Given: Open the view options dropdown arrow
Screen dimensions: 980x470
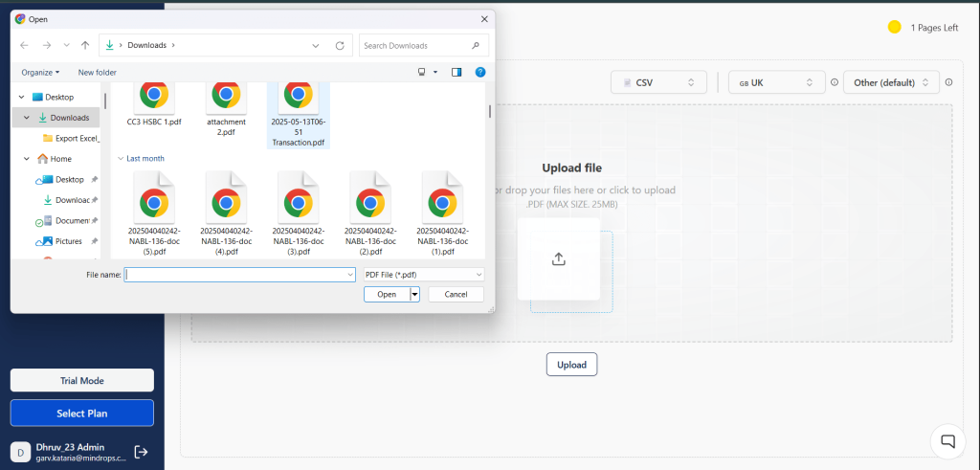Looking at the screenshot, I should (x=435, y=73).
